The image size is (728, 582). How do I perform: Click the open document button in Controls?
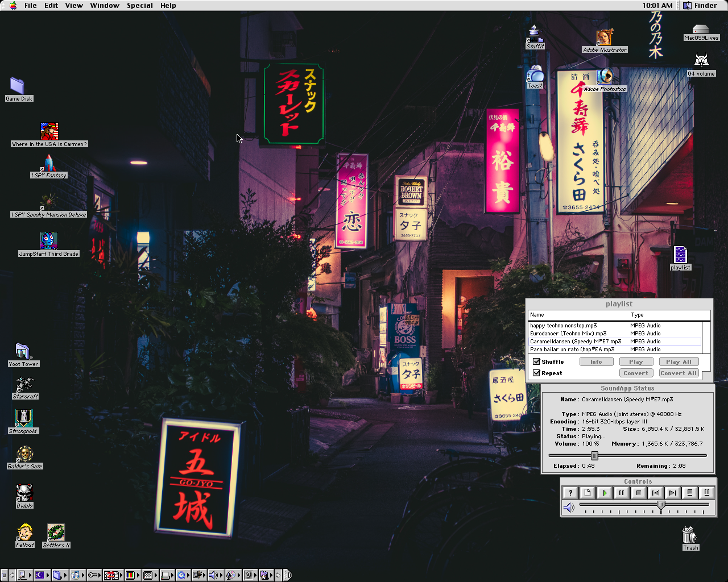click(x=588, y=493)
